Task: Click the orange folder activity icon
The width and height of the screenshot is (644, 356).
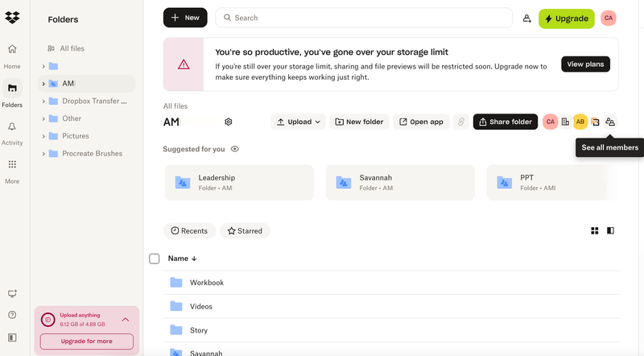Action: pos(595,122)
